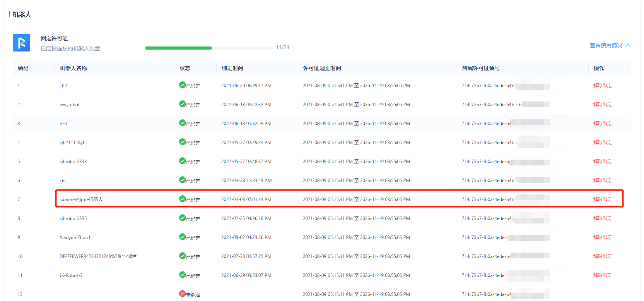This screenshot has width=644, height=301.
Task: Click the bound status icon for xjhrobot2333
Action: (183, 161)
